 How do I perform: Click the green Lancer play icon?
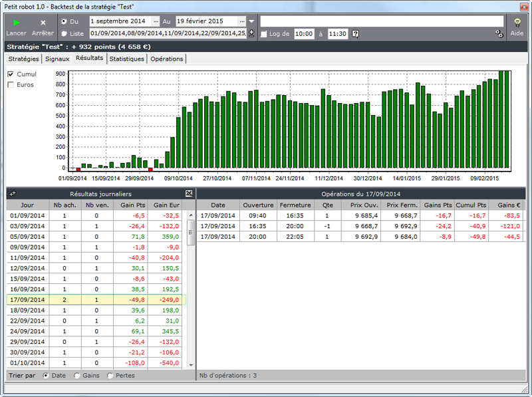click(17, 23)
